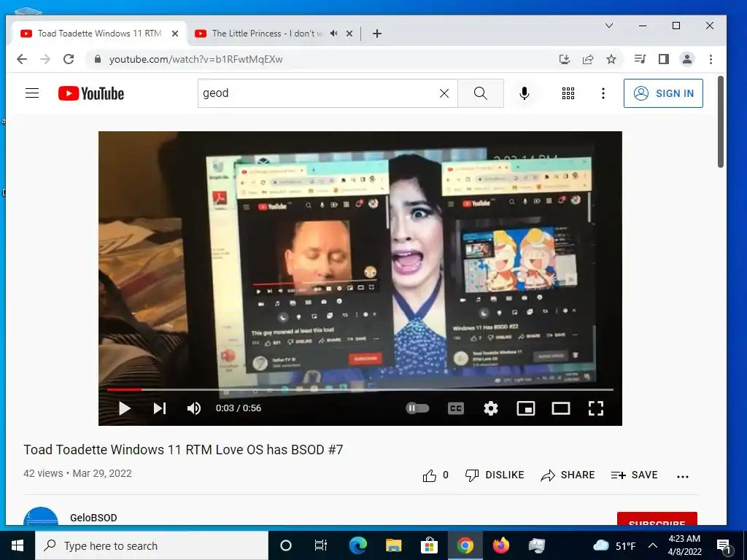Reload the current page

coord(69,59)
